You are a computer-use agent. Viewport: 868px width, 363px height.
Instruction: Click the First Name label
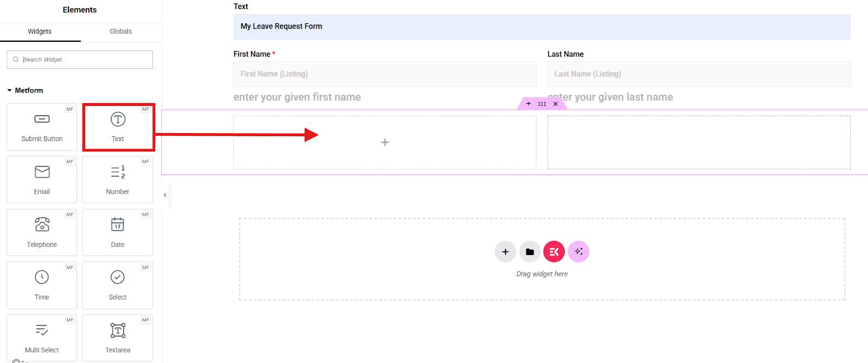(x=252, y=54)
